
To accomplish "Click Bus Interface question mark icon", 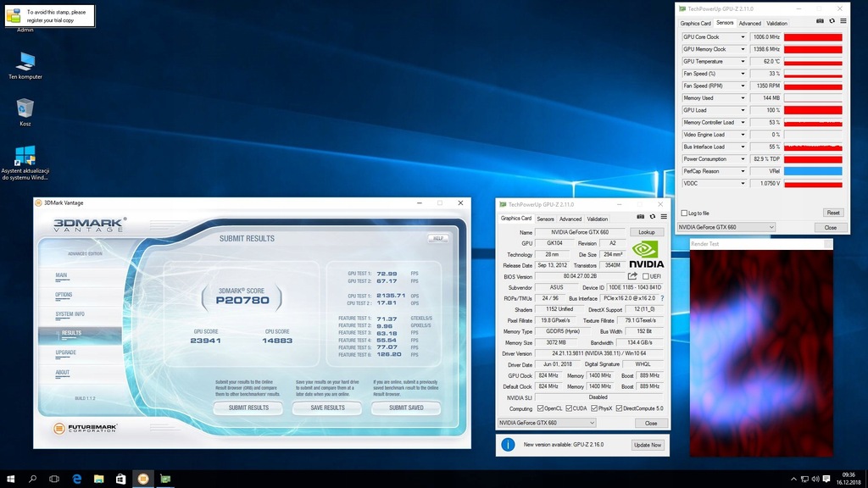I will 662,298.
